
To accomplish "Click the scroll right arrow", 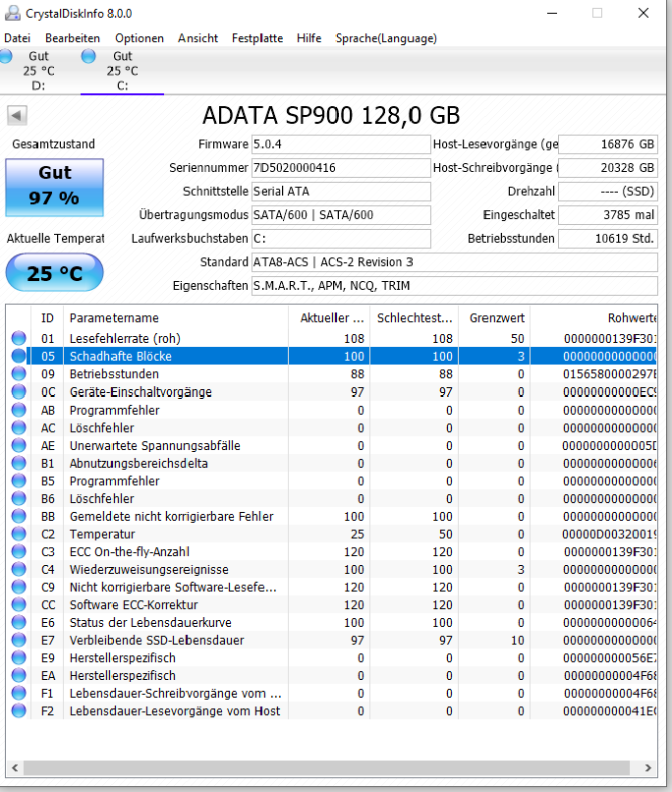I will (x=648, y=768).
